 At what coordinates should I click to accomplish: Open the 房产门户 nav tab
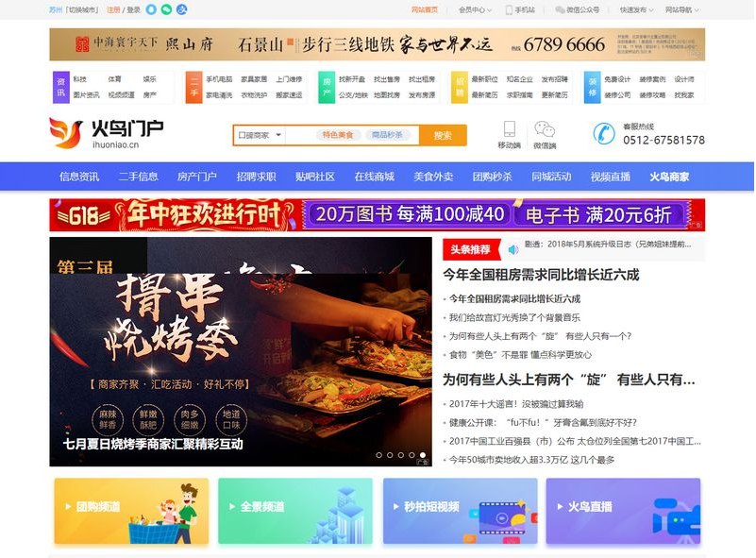197,177
